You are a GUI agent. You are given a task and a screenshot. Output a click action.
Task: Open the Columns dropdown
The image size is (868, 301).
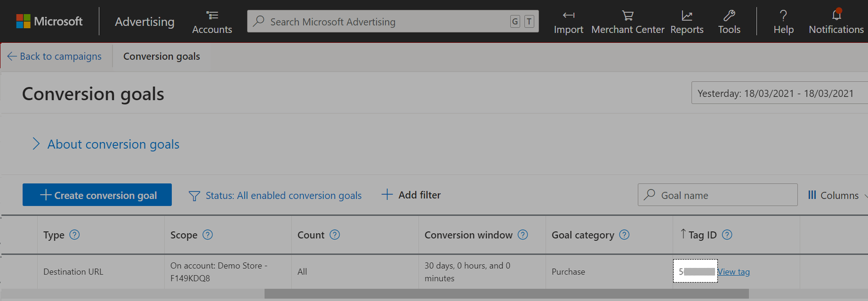[837, 195]
